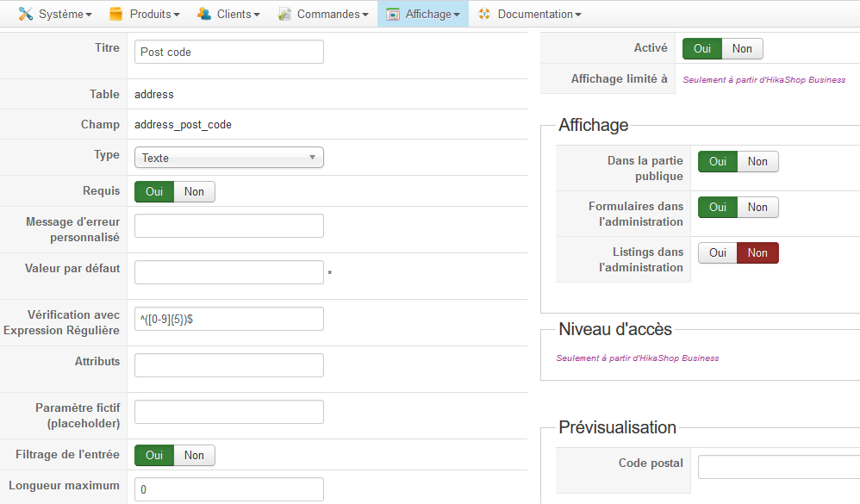The image size is (860, 504).
Task: Set Activé to Non
Action: [x=742, y=49]
